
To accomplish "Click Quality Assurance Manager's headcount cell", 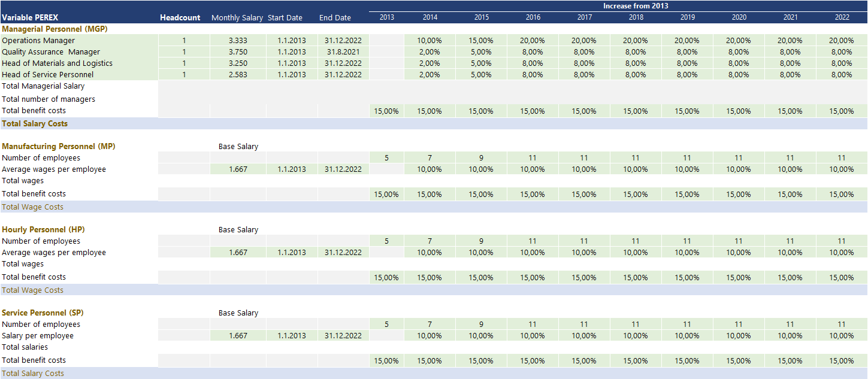I will (184, 52).
